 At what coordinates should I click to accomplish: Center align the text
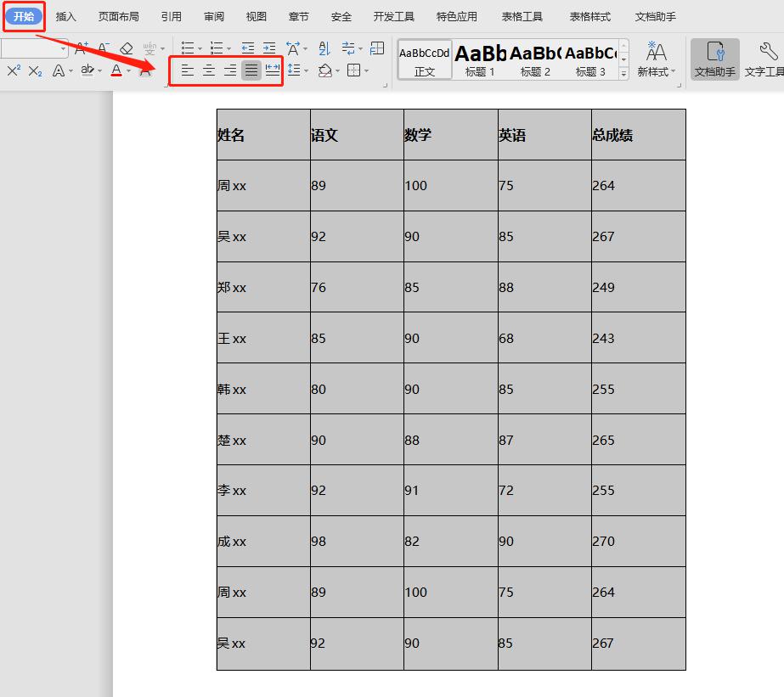click(x=209, y=70)
